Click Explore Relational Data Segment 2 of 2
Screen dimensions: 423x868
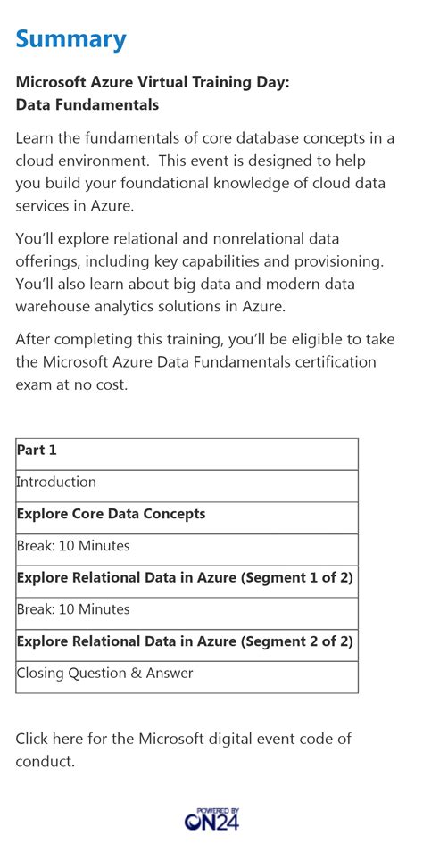(187, 646)
